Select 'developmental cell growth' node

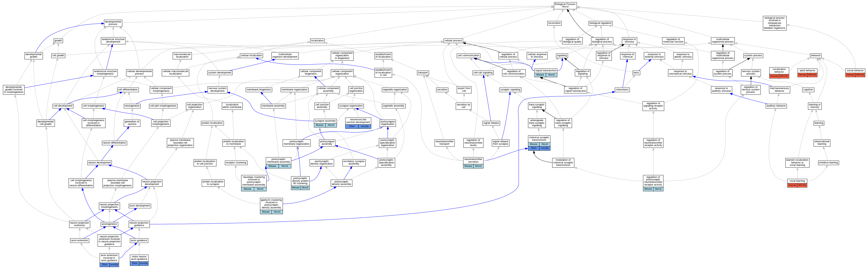[45, 123]
